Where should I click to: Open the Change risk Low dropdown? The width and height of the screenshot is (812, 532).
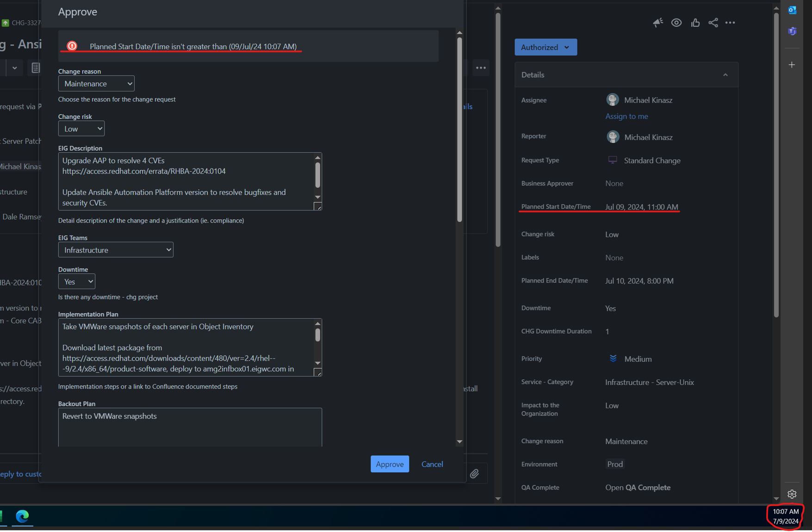click(81, 129)
